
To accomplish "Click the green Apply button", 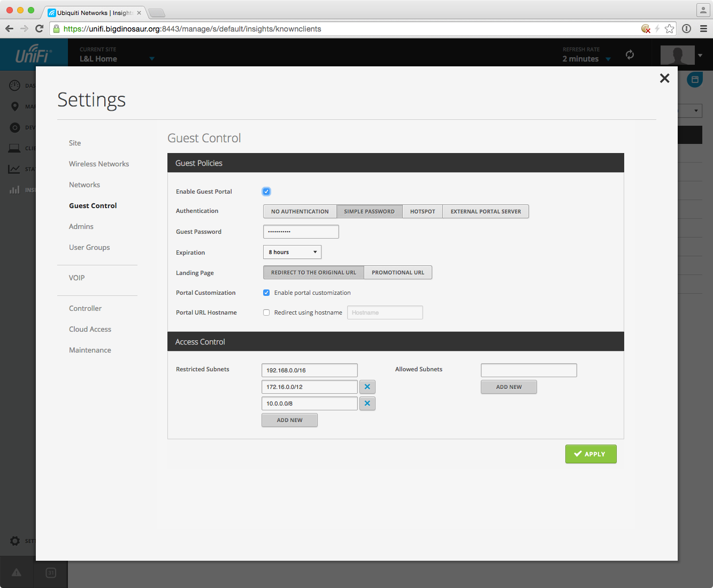I will (591, 454).
